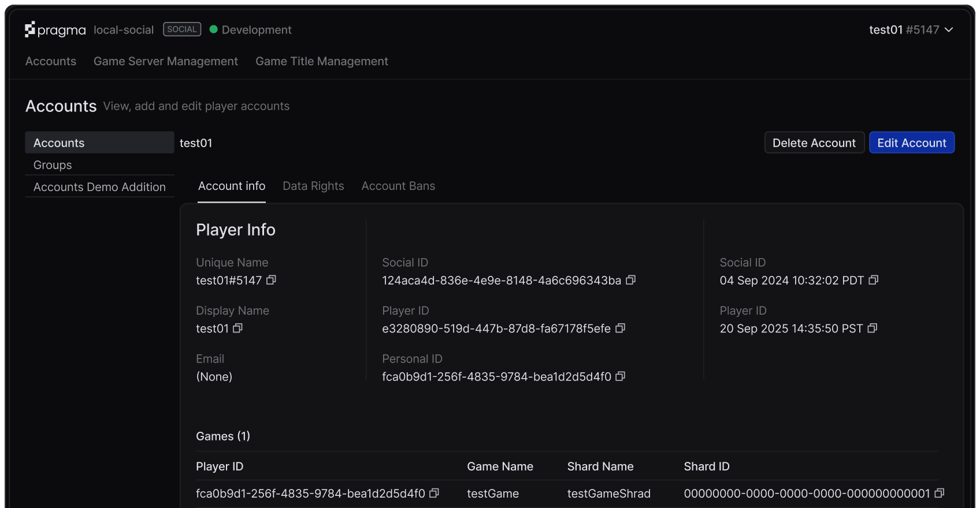The height and width of the screenshot is (508, 980).
Task: Copy the Display Name test01
Action: 237,328
